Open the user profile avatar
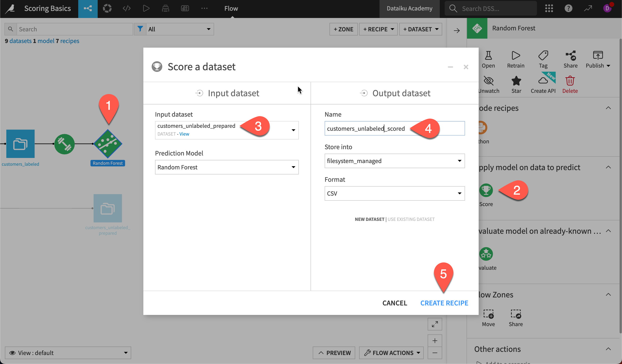The image size is (622, 364). tap(607, 9)
